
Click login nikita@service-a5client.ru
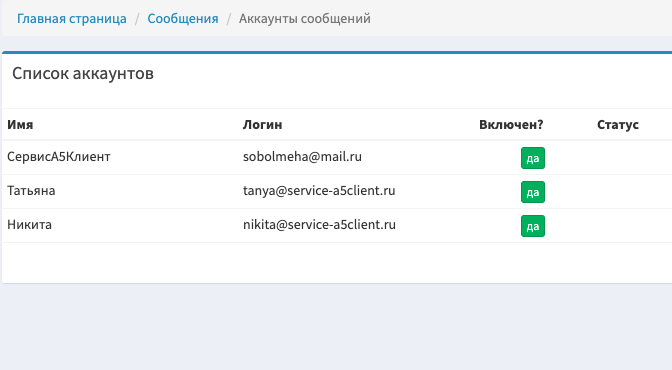[x=319, y=225]
